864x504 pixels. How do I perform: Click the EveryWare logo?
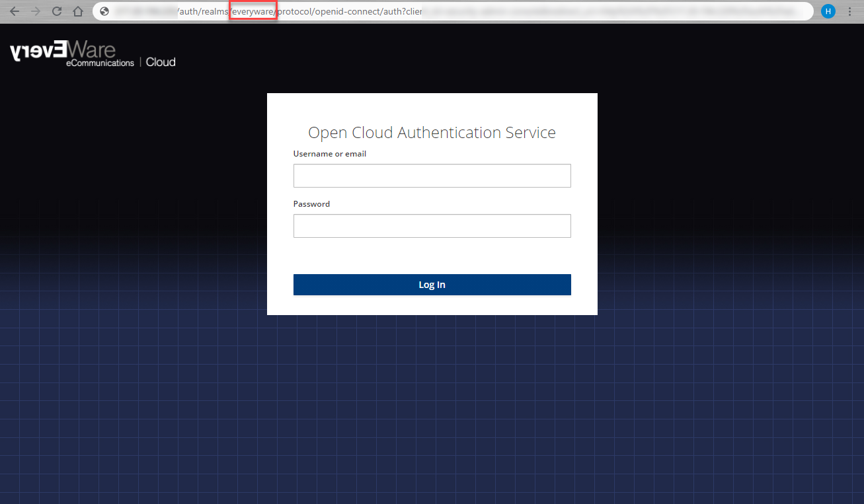pos(63,51)
